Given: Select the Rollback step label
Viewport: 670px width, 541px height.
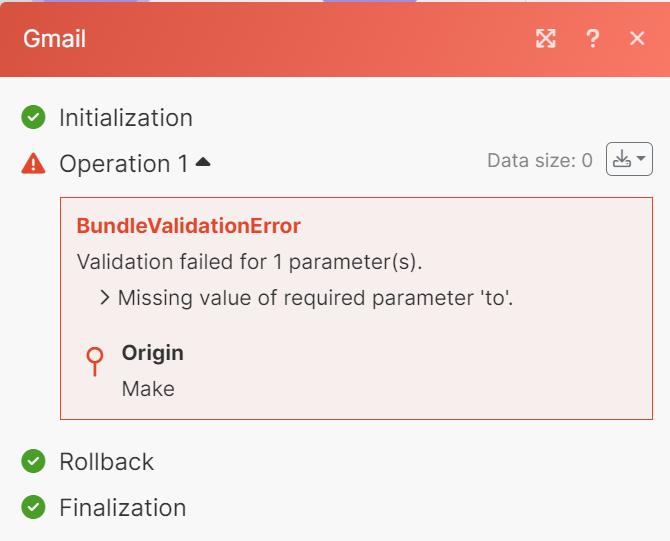Looking at the screenshot, I should [106, 462].
